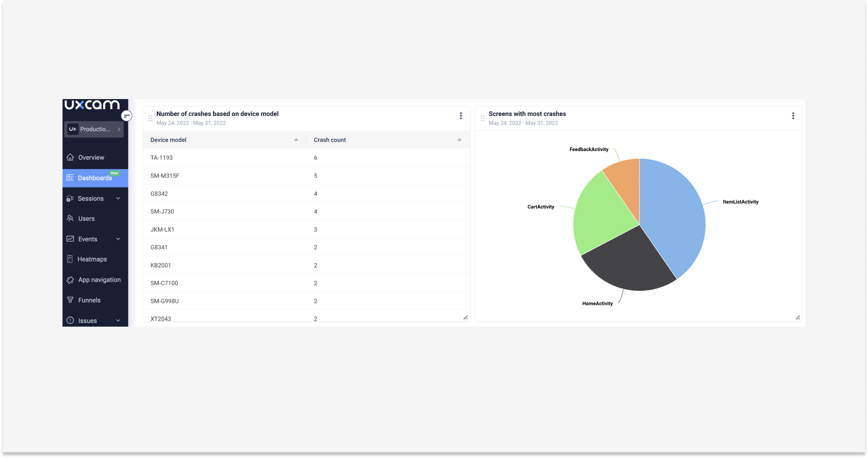This screenshot has height=458, width=868.
Task: Click the resize handle of the pie chart widget
Action: [x=798, y=317]
